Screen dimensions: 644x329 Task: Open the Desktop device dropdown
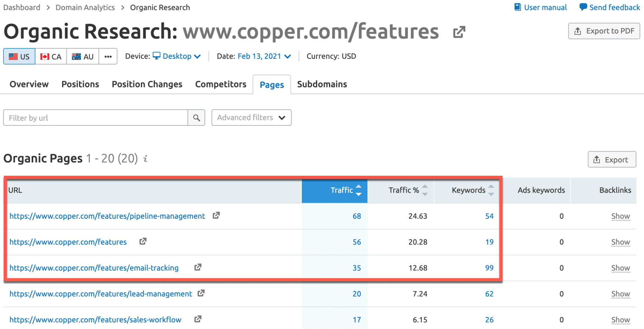[x=177, y=56]
